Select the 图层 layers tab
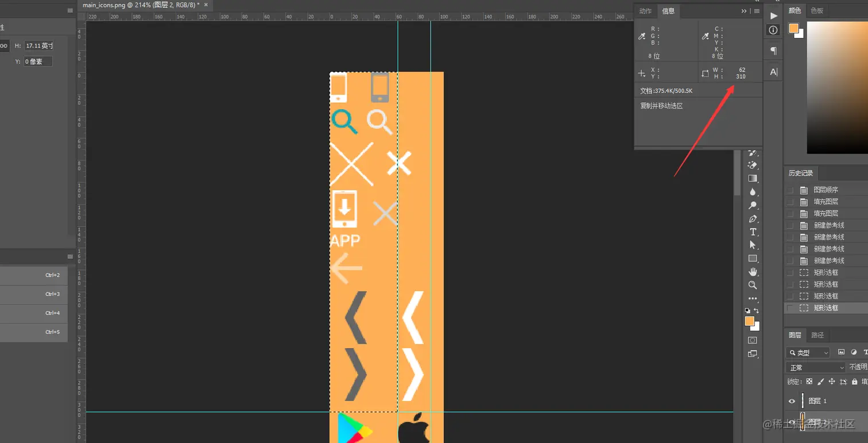 coord(795,335)
